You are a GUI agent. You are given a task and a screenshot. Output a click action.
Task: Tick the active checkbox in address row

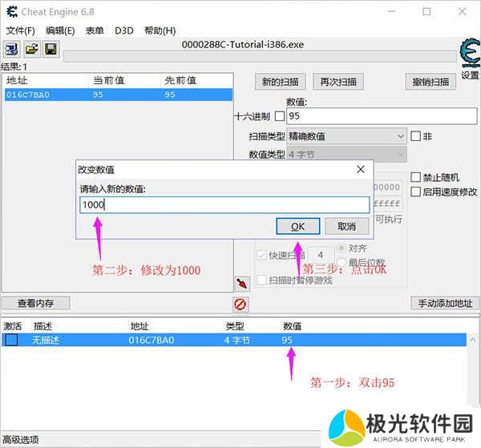click(x=12, y=341)
